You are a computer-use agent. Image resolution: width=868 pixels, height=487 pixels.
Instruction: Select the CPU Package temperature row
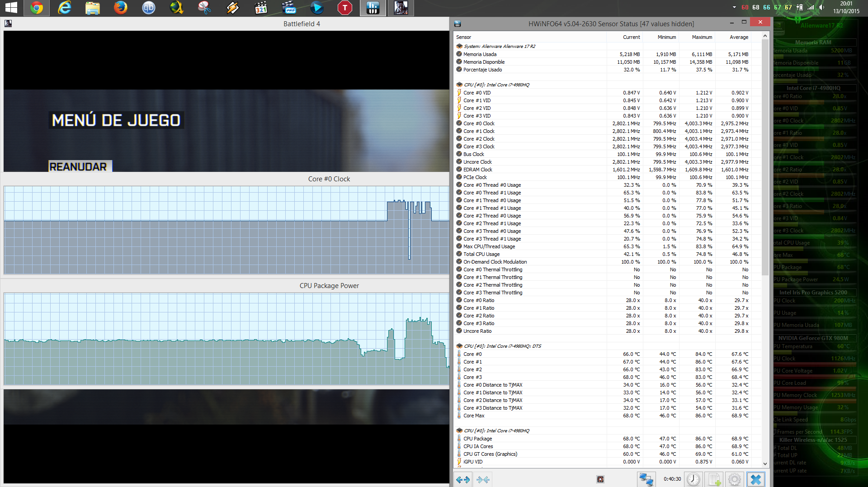click(608, 439)
